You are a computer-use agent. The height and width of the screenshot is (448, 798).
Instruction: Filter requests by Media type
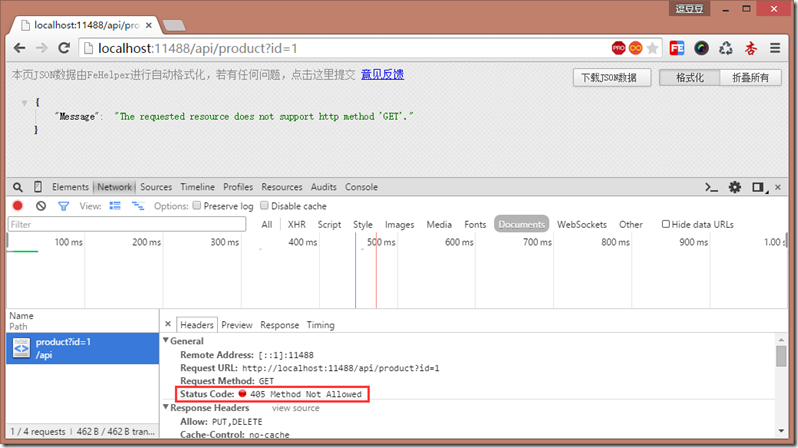point(439,225)
